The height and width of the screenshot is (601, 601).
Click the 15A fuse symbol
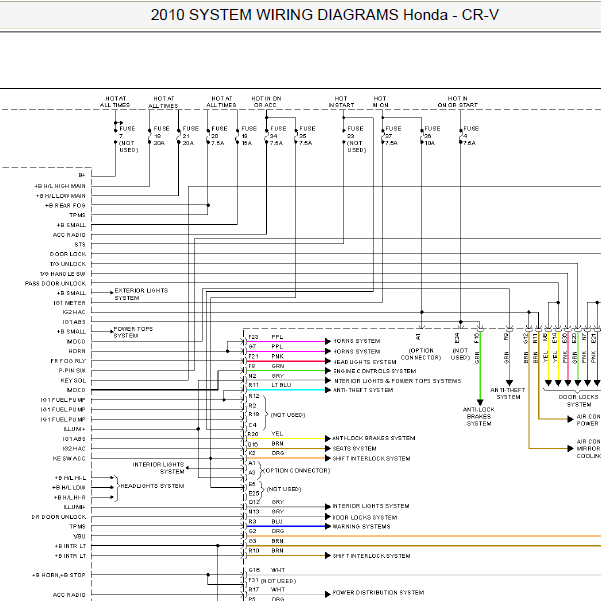click(237, 136)
